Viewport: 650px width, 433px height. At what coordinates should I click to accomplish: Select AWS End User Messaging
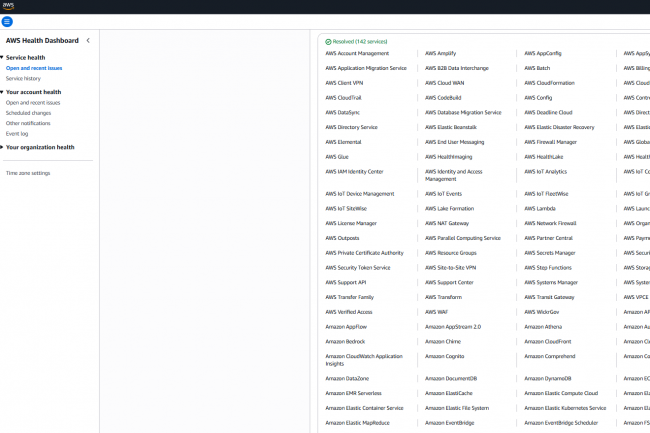(454, 142)
